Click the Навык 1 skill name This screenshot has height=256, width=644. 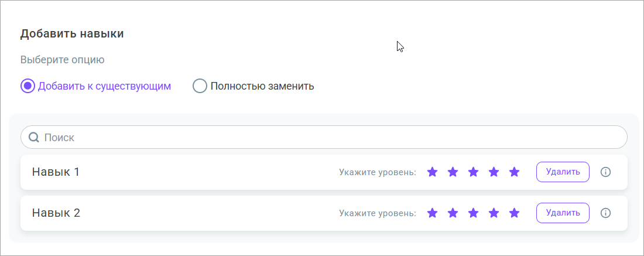click(x=56, y=172)
